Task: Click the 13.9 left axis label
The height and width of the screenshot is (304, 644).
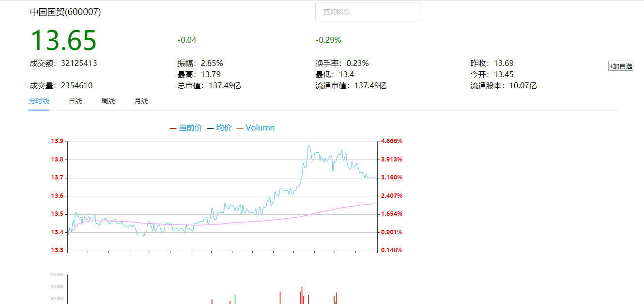Action: [x=57, y=141]
